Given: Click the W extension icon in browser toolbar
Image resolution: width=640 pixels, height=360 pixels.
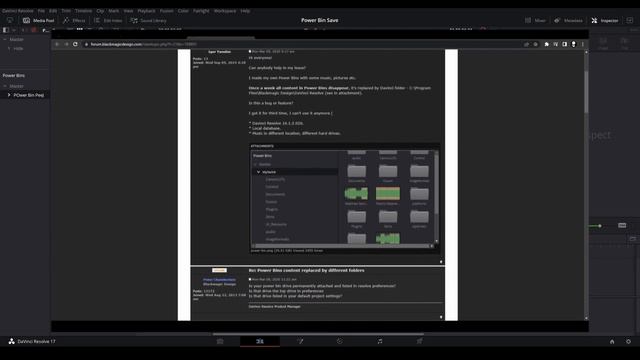Looking at the screenshot, I should [x=556, y=44].
